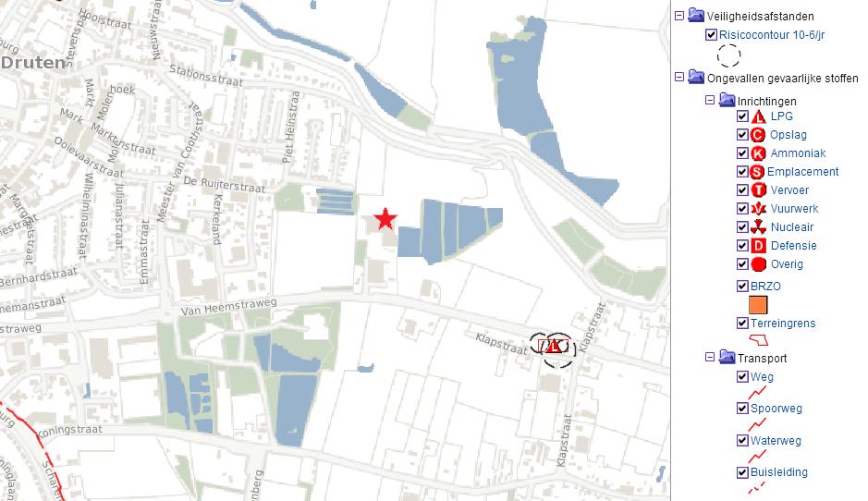Toggle the BRZO layer checkbox
868x501 pixels.
743,287
